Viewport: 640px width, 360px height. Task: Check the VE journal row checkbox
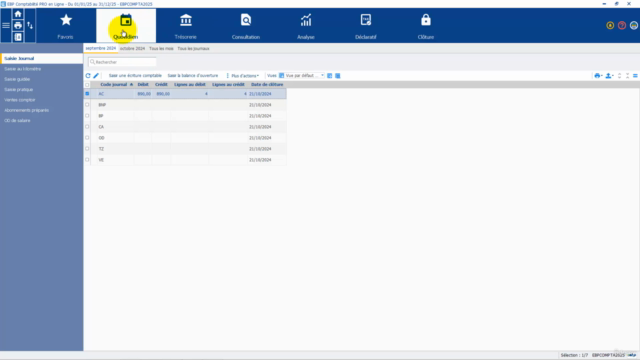tap(87, 160)
